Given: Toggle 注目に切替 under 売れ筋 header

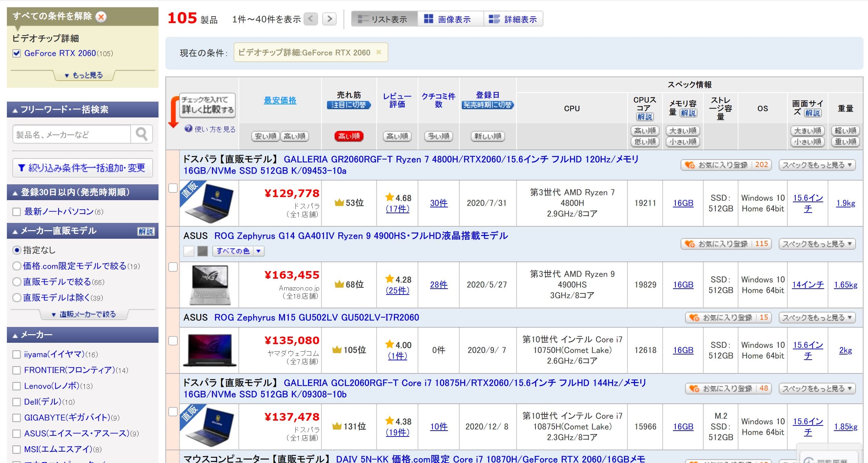Looking at the screenshot, I should click(x=349, y=105).
